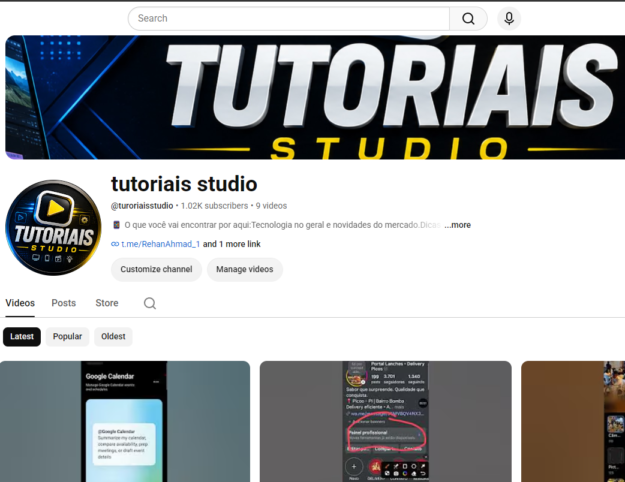The width and height of the screenshot is (625, 482).
Task: Click the 'tutoriais studio' channel title
Action: coord(184,184)
